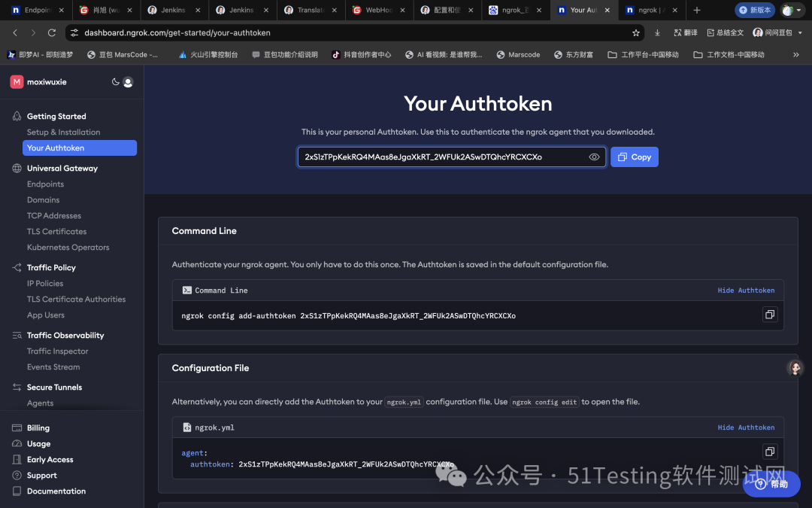
Task: Open TLS Certificates page
Action: pos(57,231)
